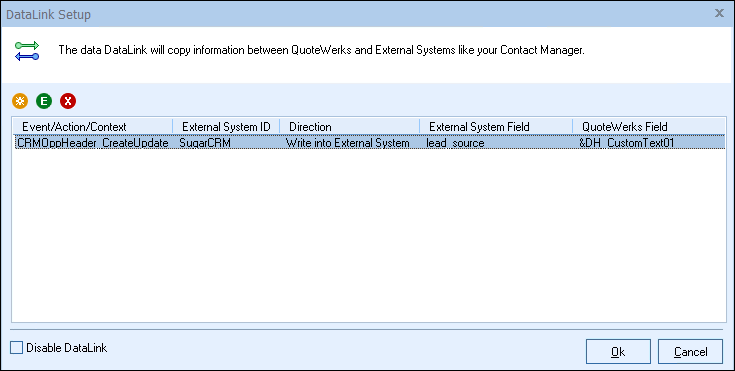
Task: Click the green and blue DataLink arrows icon
Action: (27, 51)
